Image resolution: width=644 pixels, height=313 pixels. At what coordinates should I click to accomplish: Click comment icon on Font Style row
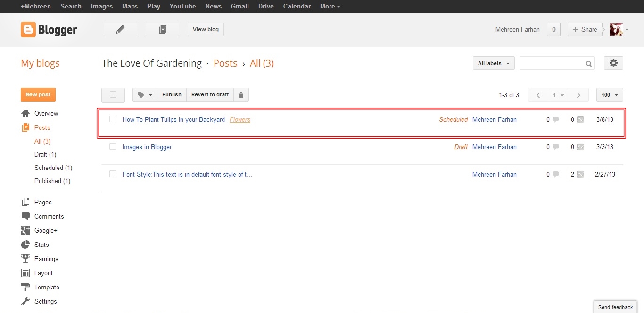(556, 174)
